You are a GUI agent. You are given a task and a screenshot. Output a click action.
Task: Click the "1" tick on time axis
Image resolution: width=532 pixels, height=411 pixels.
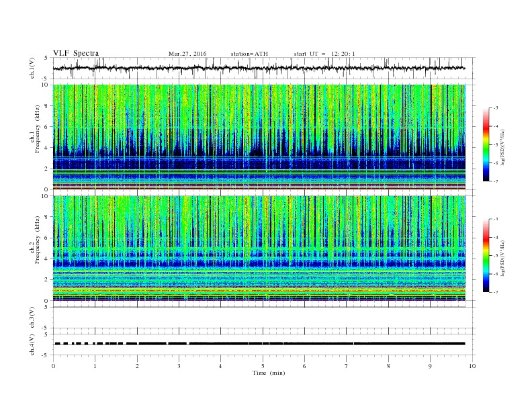tap(95, 366)
